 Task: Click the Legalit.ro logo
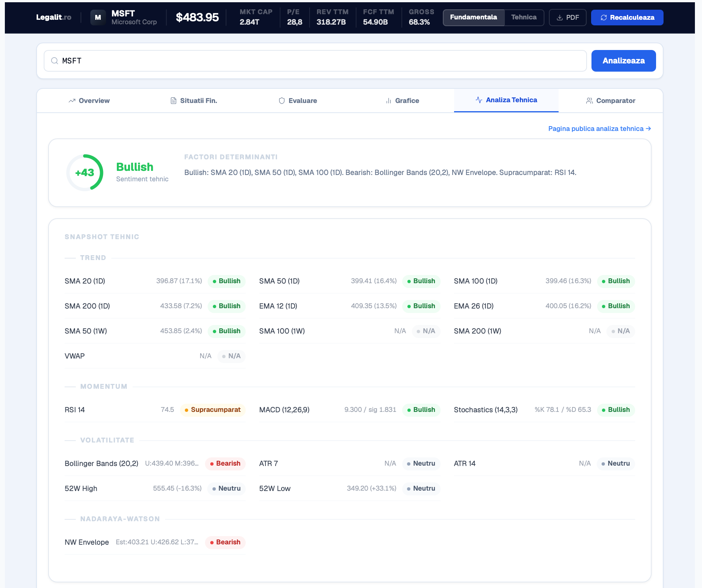coord(53,17)
